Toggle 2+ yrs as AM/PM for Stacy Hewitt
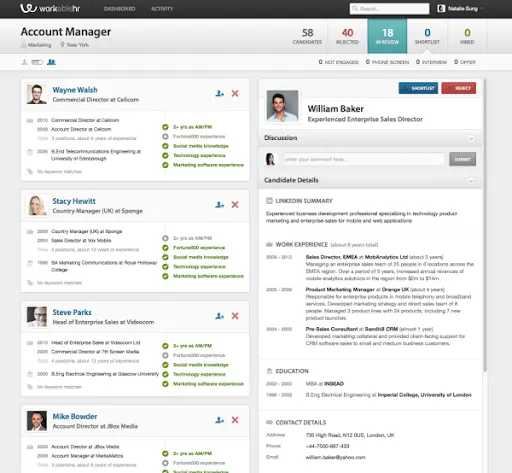 [165, 238]
